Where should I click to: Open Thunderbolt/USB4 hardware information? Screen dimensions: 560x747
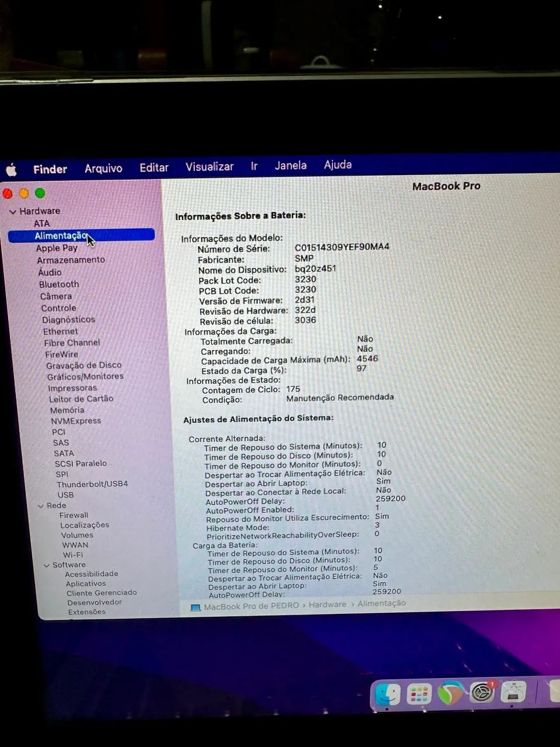tap(92, 484)
